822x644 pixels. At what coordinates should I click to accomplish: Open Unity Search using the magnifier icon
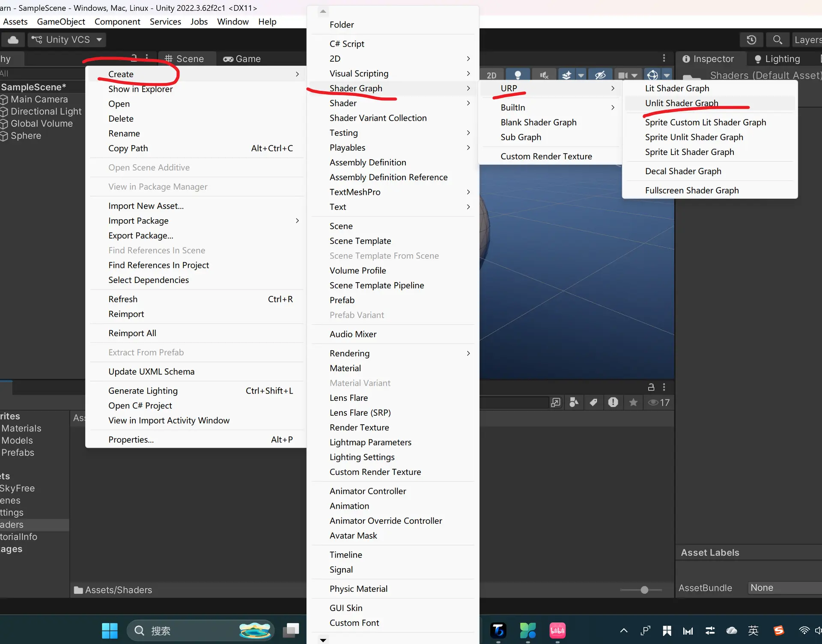pos(777,40)
